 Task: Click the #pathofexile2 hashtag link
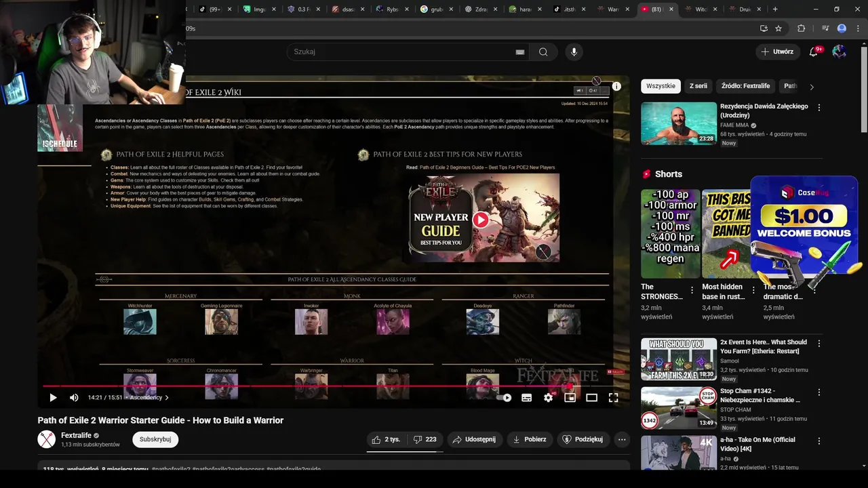click(x=171, y=469)
